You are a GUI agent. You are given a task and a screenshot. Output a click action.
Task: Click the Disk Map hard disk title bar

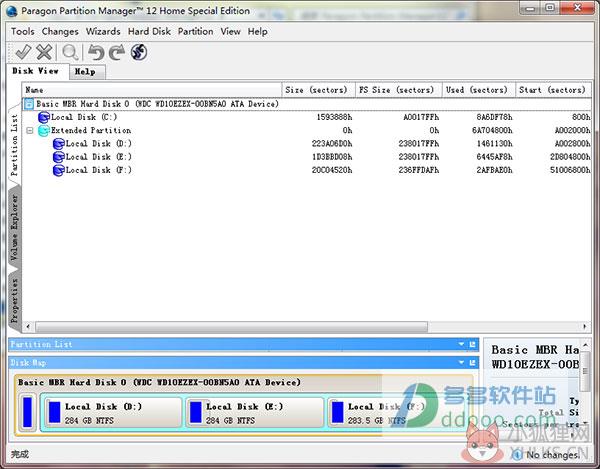(x=245, y=383)
